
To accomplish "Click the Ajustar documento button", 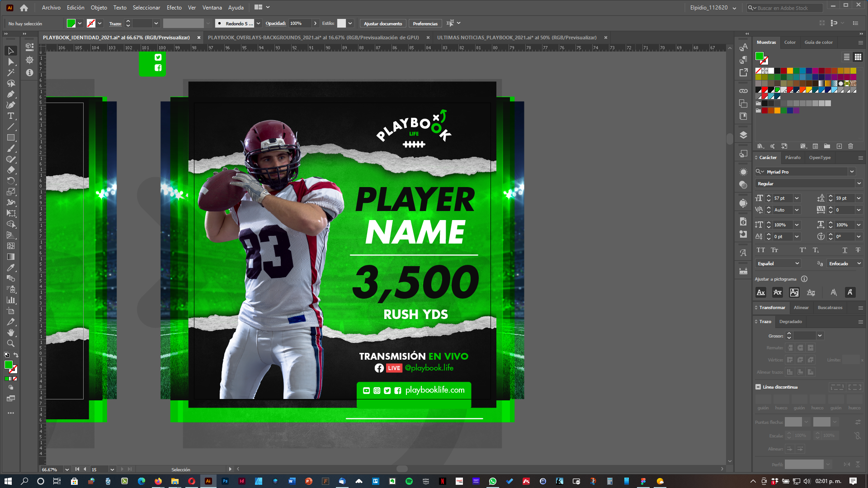I will coord(383,23).
